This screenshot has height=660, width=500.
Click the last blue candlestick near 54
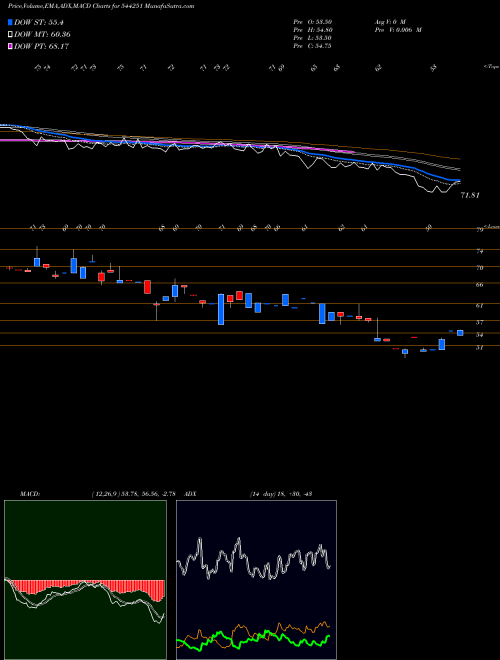(x=460, y=333)
